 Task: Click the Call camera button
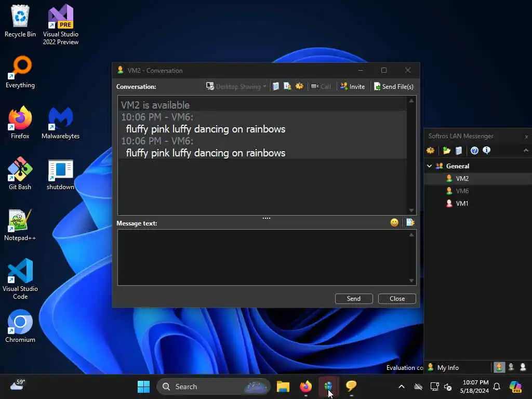click(321, 87)
